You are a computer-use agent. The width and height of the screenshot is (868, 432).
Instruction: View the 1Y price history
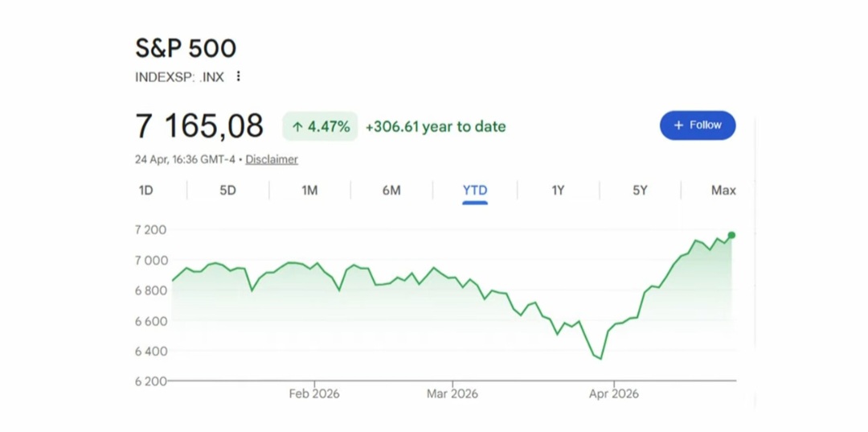[558, 191]
